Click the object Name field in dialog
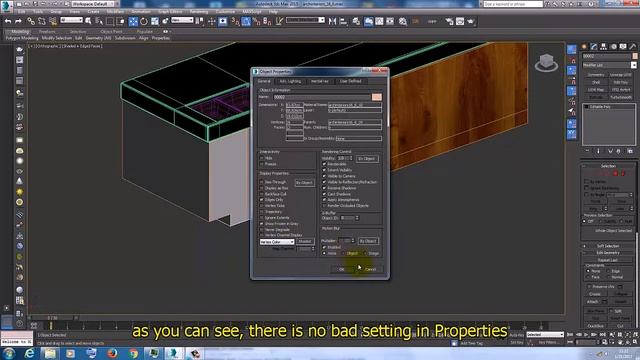 coord(321,97)
